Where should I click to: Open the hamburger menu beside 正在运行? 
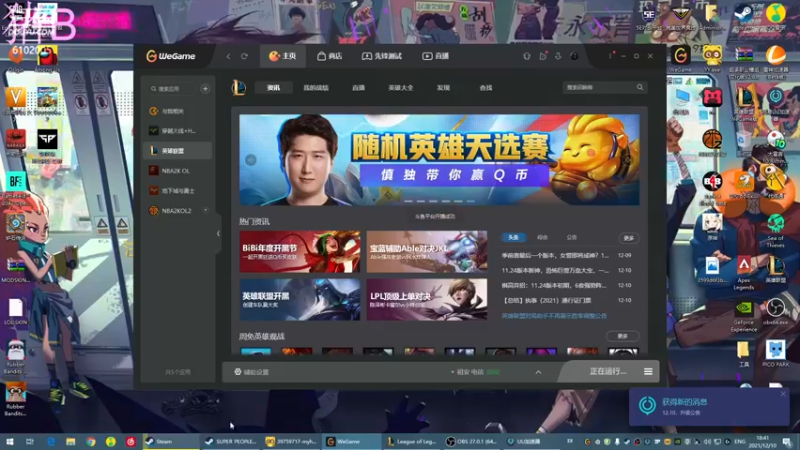click(x=648, y=371)
